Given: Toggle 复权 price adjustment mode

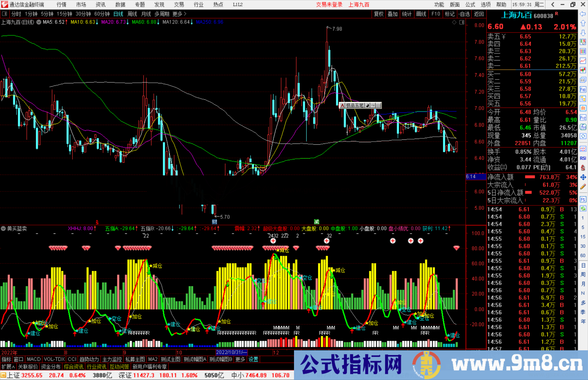Looking at the screenshot, I should pos(378,14).
